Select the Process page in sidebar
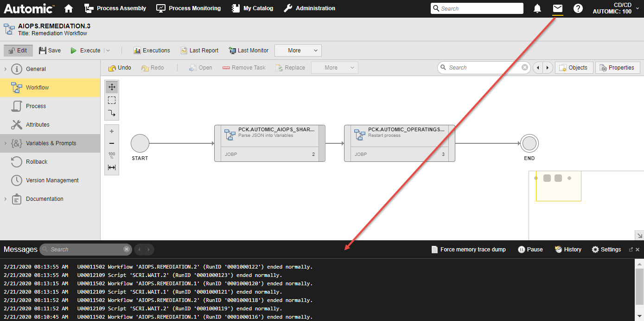This screenshot has width=644, height=321. pyautogui.click(x=50, y=106)
